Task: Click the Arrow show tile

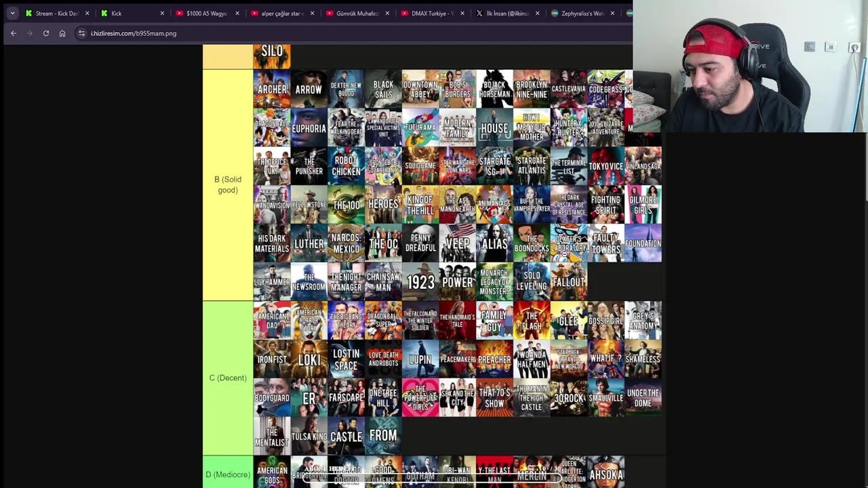Action: (309, 89)
